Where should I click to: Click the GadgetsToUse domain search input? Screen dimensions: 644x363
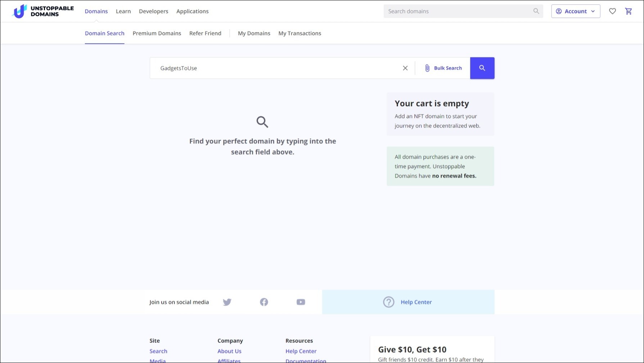277,68
